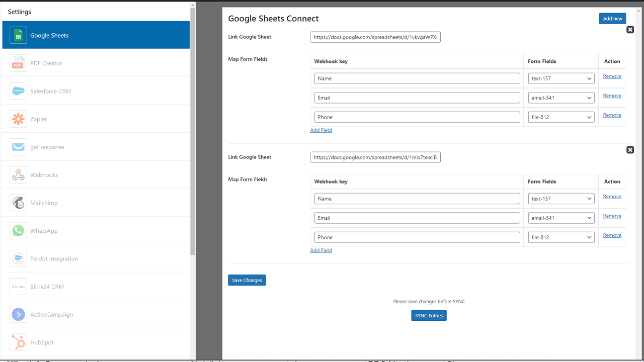Click the first Add Field link

(x=321, y=130)
